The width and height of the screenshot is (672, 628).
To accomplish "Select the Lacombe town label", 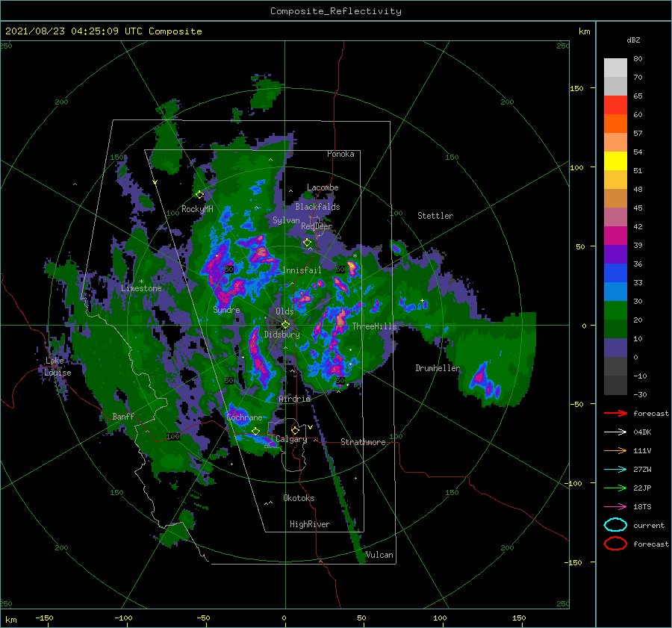I will [x=323, y=187].
